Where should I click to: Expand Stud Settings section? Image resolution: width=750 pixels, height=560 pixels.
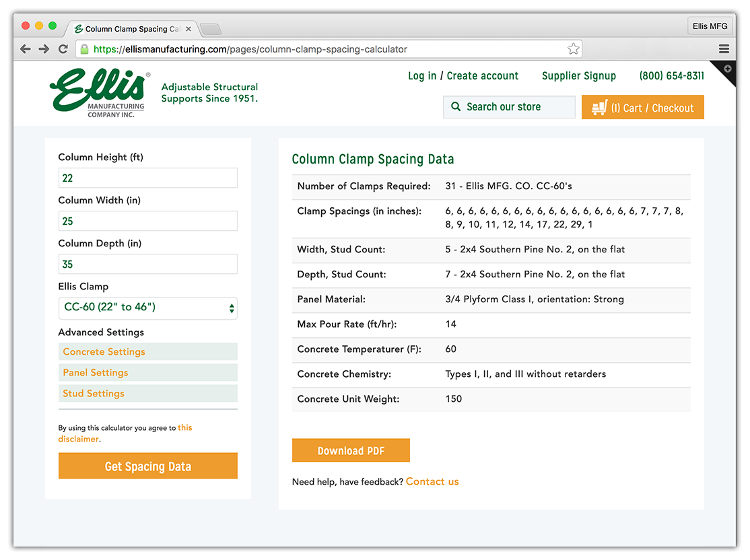point(147,393)
